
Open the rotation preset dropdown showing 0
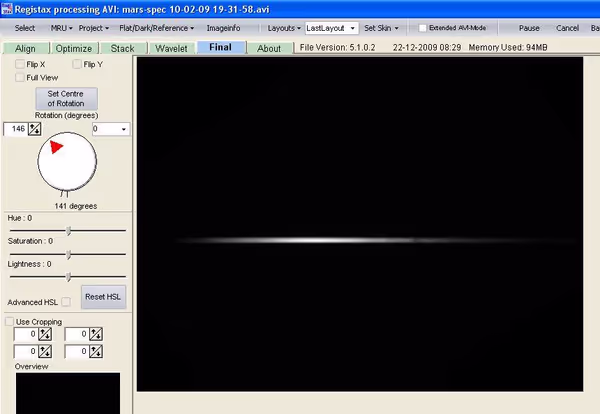coord(110,129)
